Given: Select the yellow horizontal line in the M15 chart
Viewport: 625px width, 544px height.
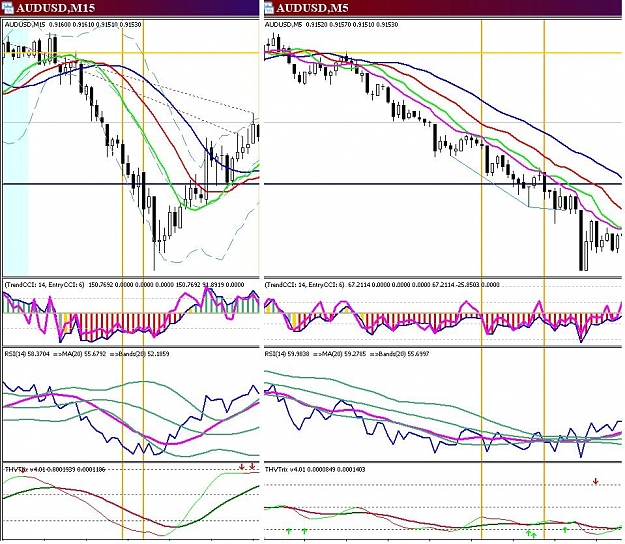Looking at the screenshot, I should tap(131, 53).
